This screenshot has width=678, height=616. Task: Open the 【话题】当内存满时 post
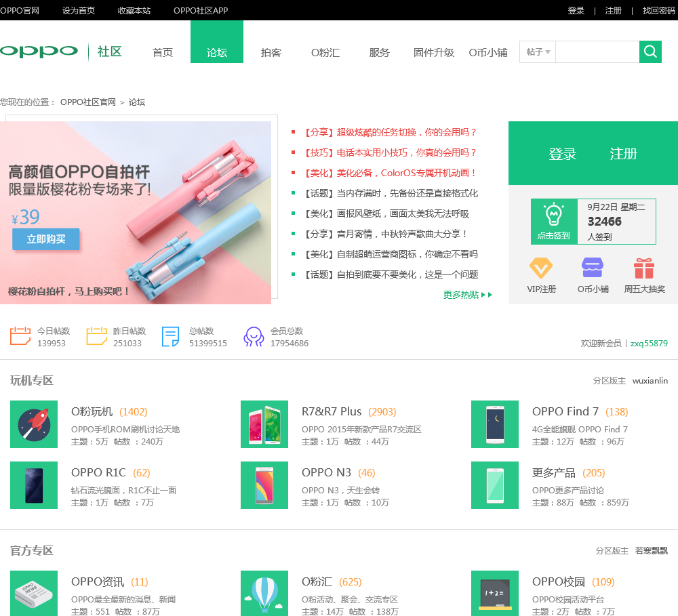coord(390,193)
